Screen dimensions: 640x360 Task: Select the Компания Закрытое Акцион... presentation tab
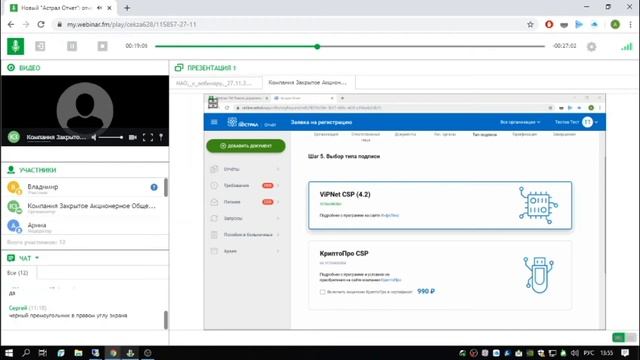tap(308, 82)
